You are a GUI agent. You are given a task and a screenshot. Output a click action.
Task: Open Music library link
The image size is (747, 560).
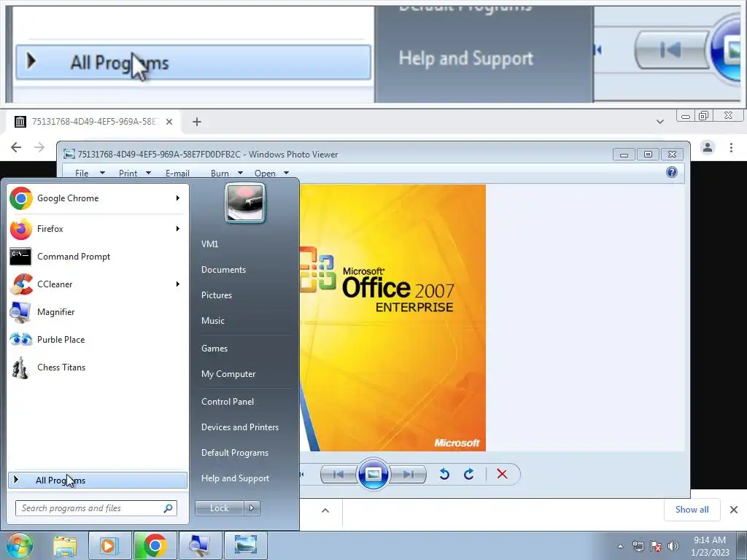tap(212, 321)
